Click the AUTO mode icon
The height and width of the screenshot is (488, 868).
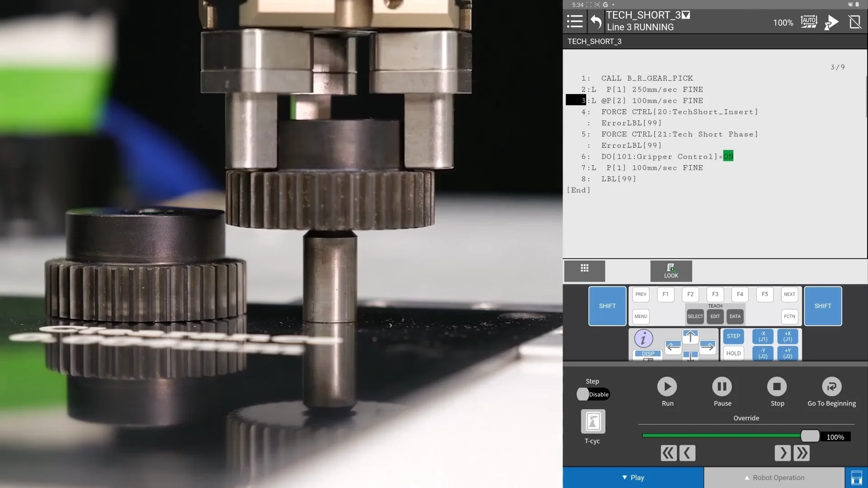[809, 21]
